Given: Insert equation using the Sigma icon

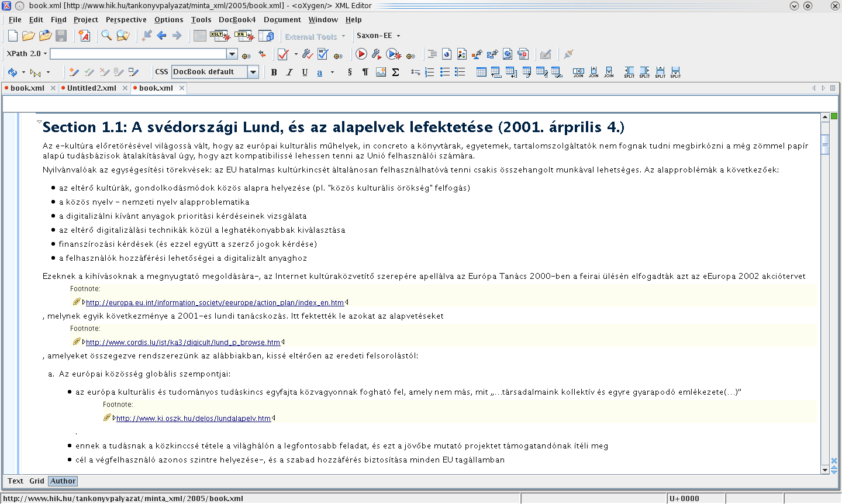Looking at the screenshot, I should [396, 73].
